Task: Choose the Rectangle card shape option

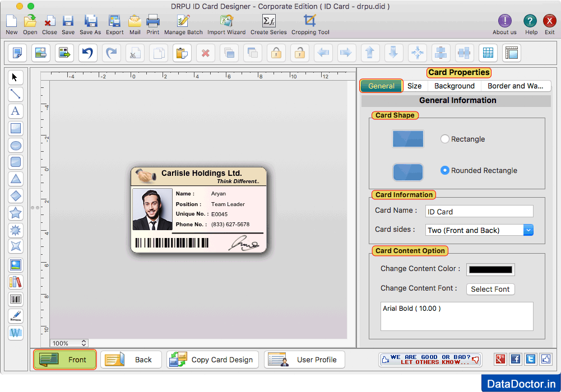Action: (444, 139)
